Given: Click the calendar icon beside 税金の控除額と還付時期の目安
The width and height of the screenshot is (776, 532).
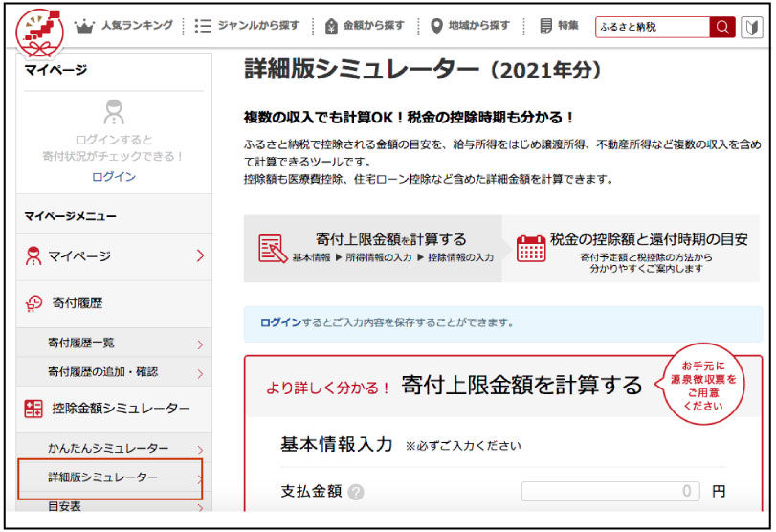Looking at the screenshot, I should (531, 249).
